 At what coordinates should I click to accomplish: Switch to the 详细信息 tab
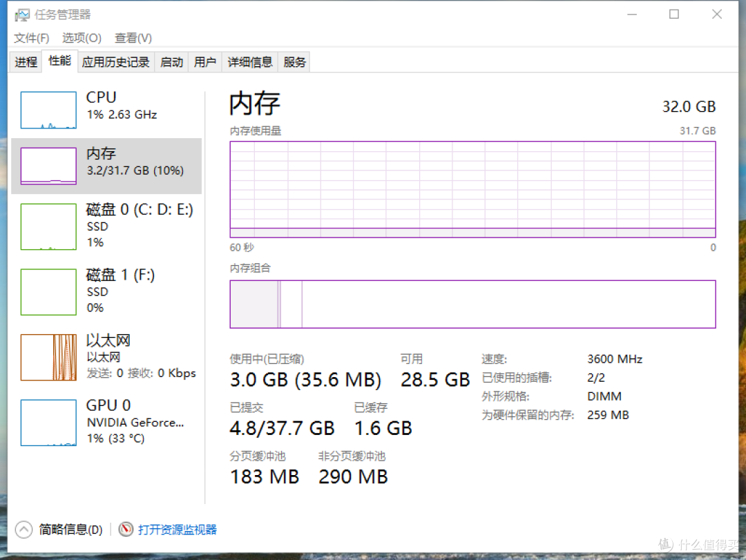tap(250, 62)
